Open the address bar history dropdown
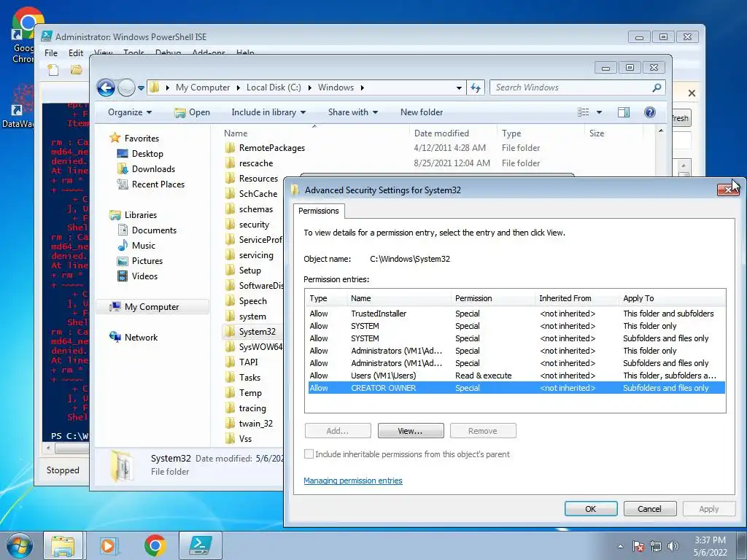The width and height of the screenshot is (747, 560). coord(459,87)
